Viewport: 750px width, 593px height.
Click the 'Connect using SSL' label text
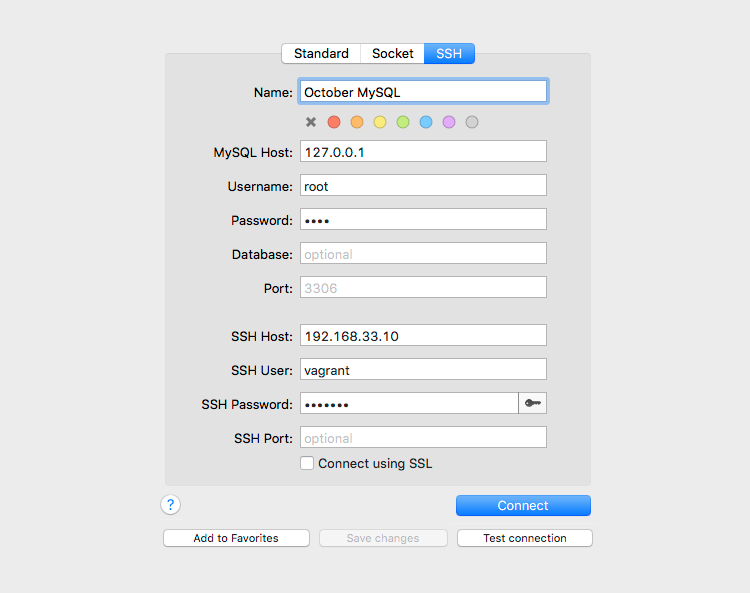click(x=375, y=463)
